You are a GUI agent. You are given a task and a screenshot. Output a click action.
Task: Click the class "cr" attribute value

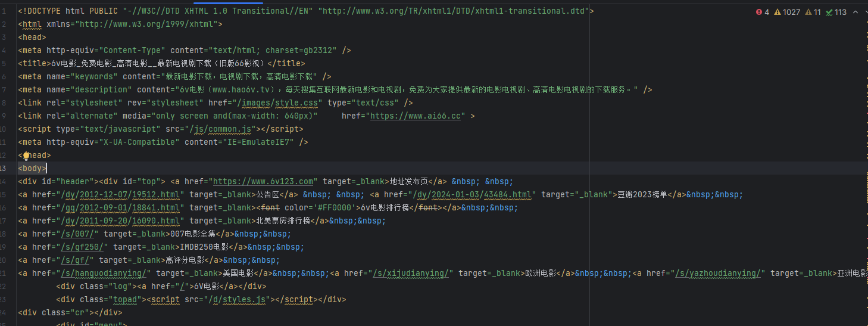click(80, 312)
